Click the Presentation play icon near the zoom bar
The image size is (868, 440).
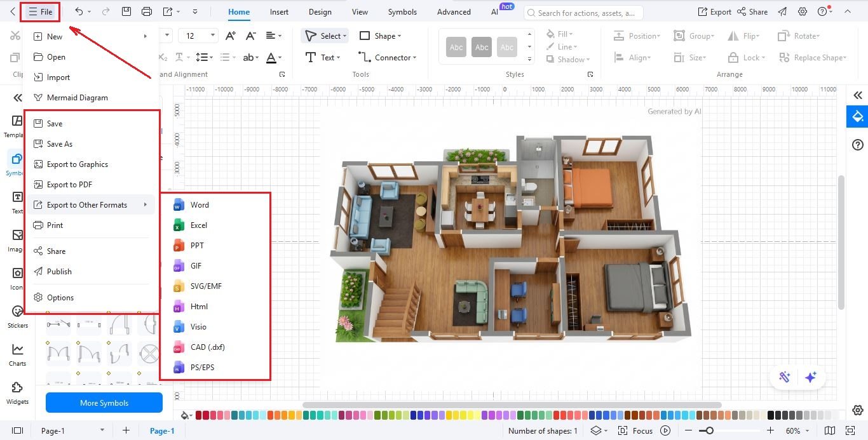coord(665,430)
